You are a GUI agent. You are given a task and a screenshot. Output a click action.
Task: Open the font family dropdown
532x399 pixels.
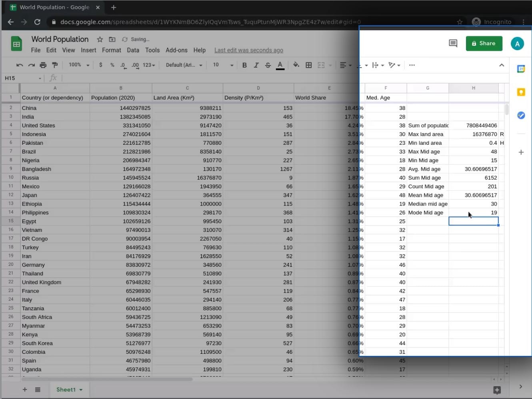pyautogui.click(x=184, y=65)
